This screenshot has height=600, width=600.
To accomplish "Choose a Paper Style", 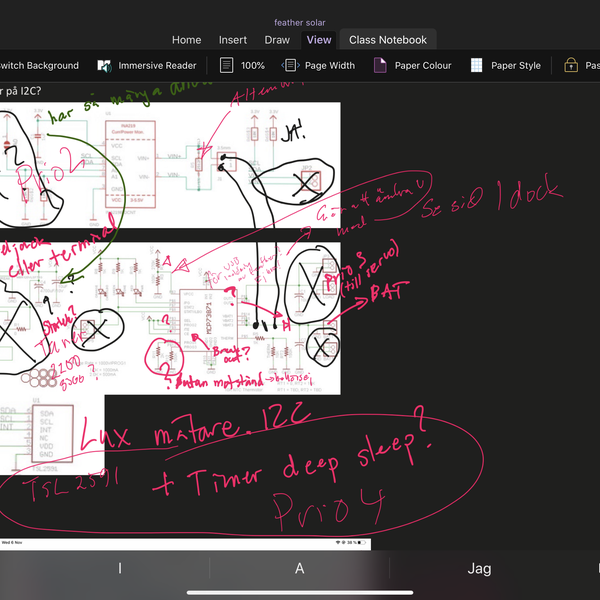I will (505, 65).
